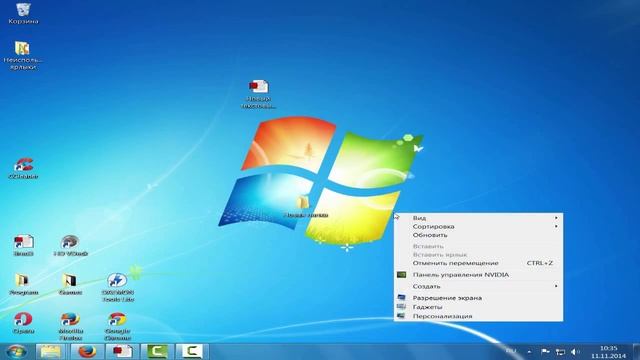Open Windows Explorer from the taskbar
The image size is (640, 360).
point(51,351)
